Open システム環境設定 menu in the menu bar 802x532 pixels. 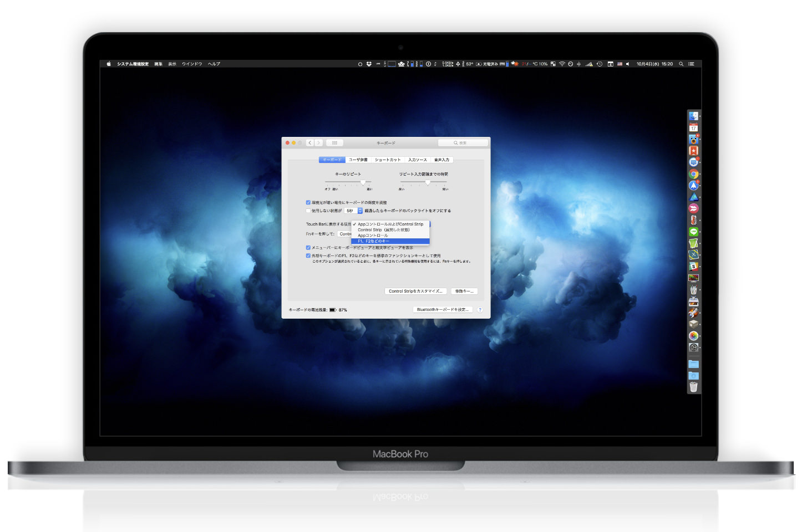point(133,64)
